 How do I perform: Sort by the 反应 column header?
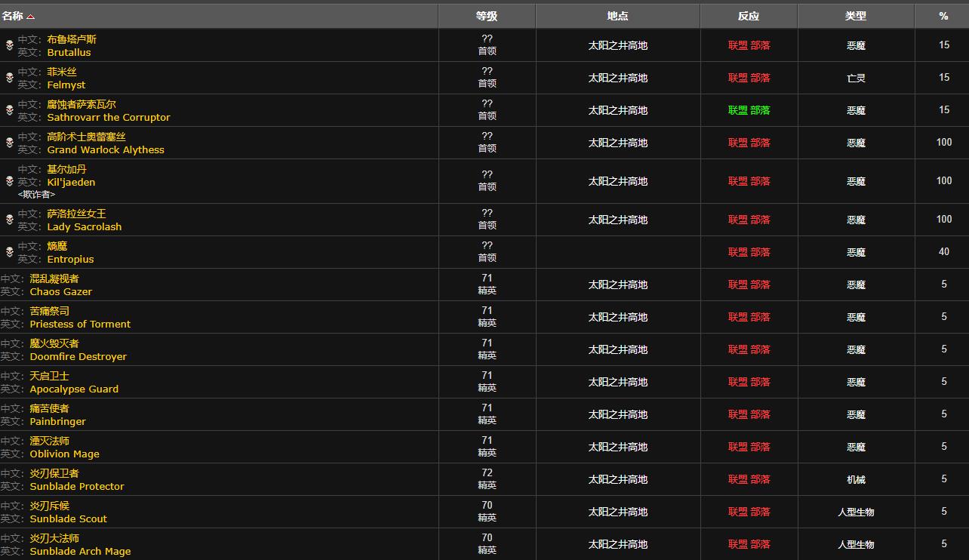[749, 16]
